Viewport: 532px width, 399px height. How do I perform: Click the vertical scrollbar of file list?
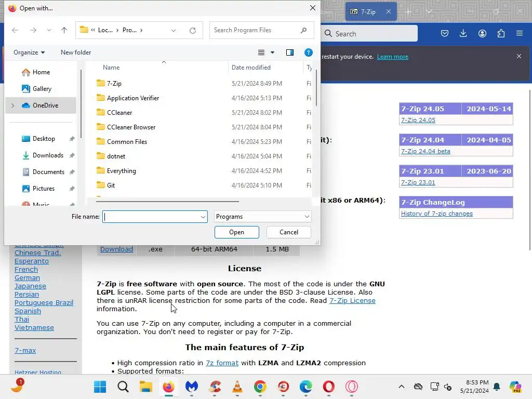[x=316, y=88]
